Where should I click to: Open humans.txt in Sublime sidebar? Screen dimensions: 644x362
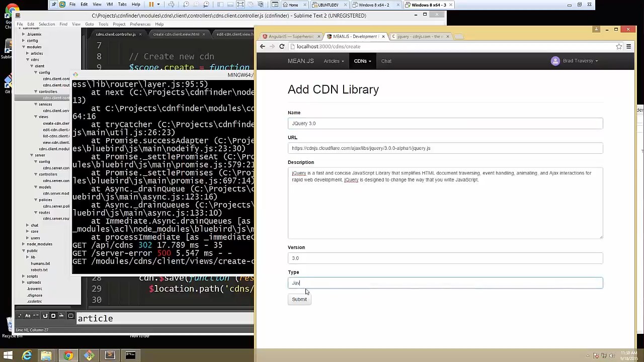(40, 263)
